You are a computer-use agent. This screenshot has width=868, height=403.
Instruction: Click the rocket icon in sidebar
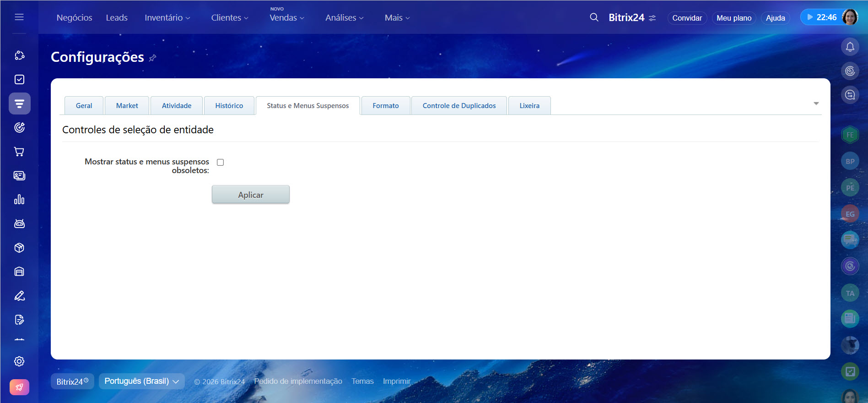pyautogui.click(x=19, y=387)
